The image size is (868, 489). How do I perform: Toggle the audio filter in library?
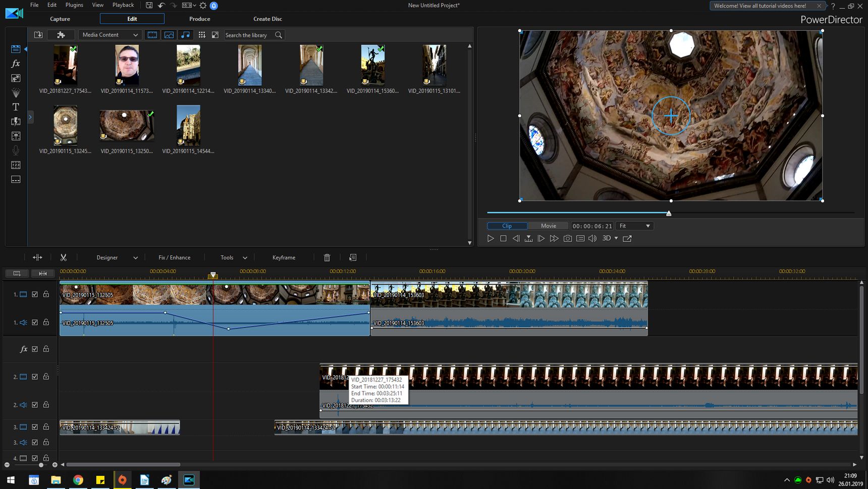(x=186, y=35)
